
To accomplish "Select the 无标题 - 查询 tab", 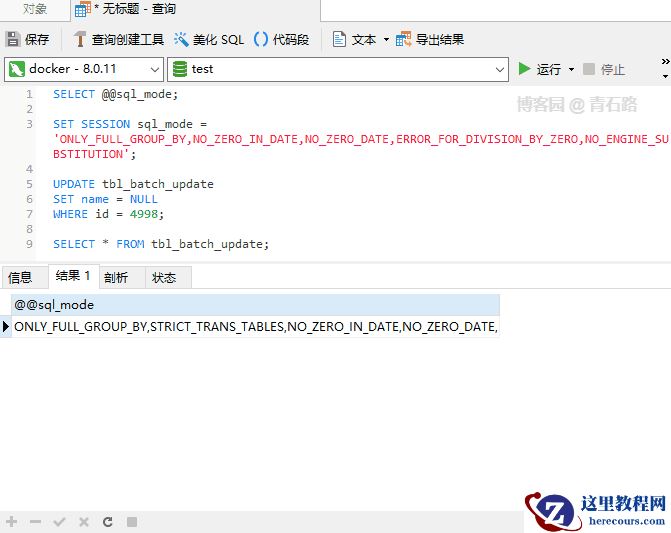I will click(196, 9).
